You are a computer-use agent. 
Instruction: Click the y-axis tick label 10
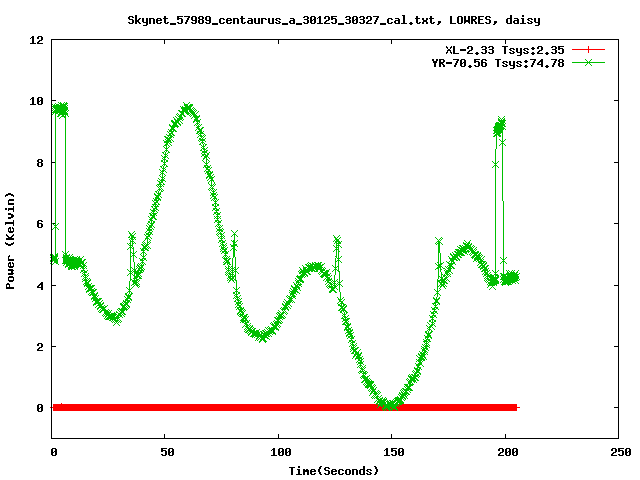point(36,101)
